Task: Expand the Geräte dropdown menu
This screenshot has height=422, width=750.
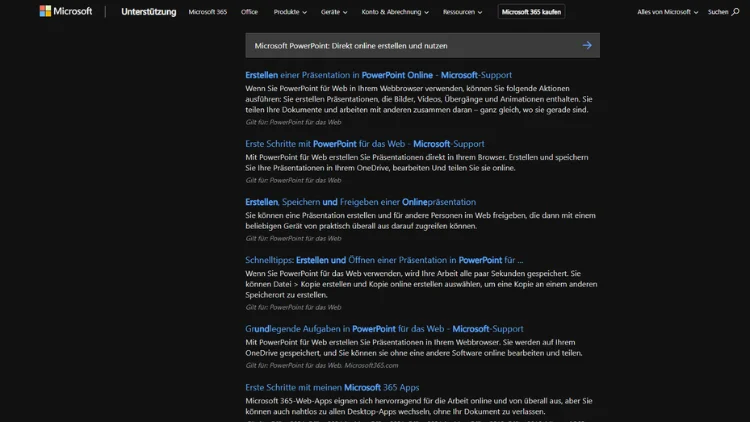Action: pos(334,12)
